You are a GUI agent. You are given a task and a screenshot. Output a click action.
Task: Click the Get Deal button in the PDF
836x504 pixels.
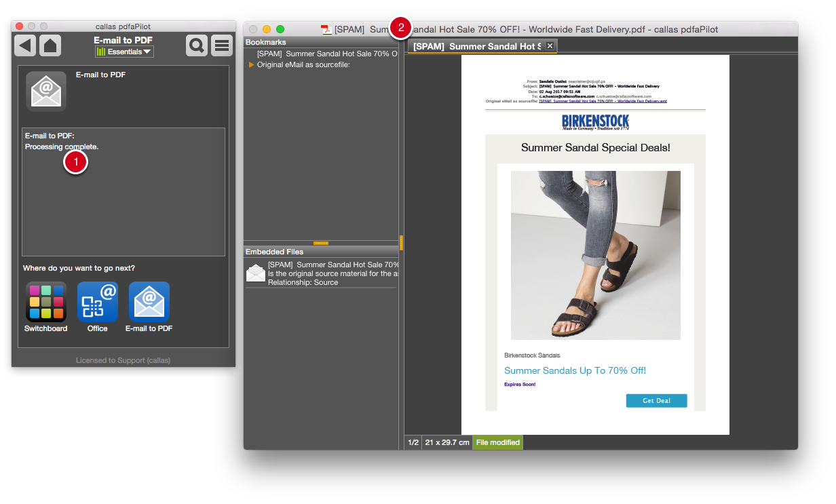[656, 401]
